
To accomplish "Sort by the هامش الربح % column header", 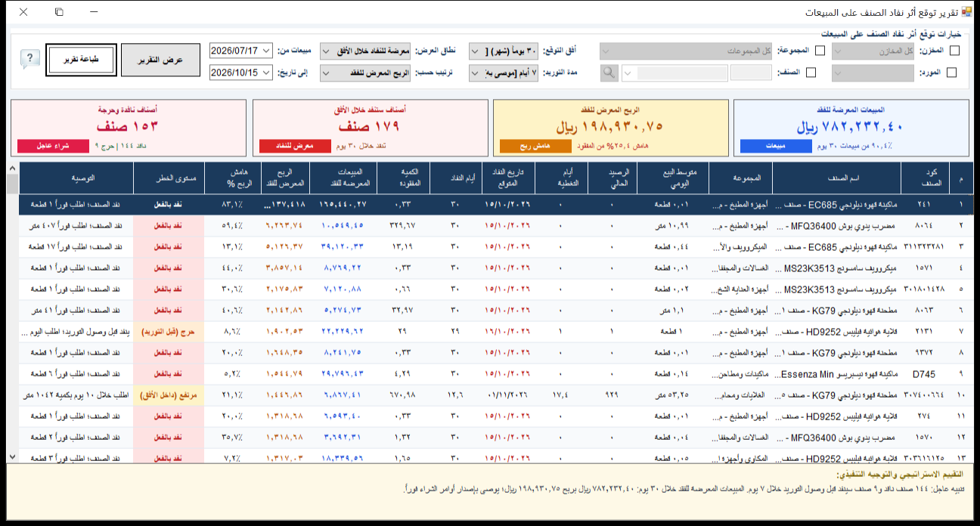I will [x=232, y=178].
